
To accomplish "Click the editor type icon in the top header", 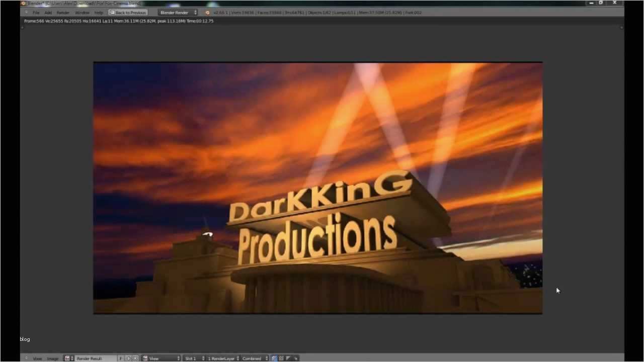I will pyautogui.click(x=26, y=13).
